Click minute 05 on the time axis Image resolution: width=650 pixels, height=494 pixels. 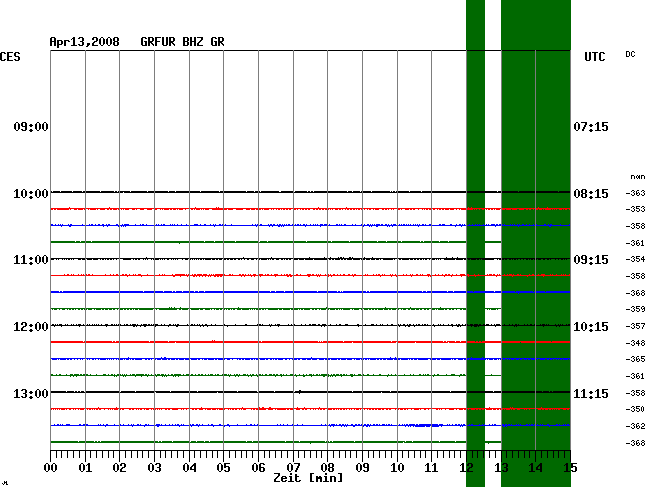(x=223, y=468)
